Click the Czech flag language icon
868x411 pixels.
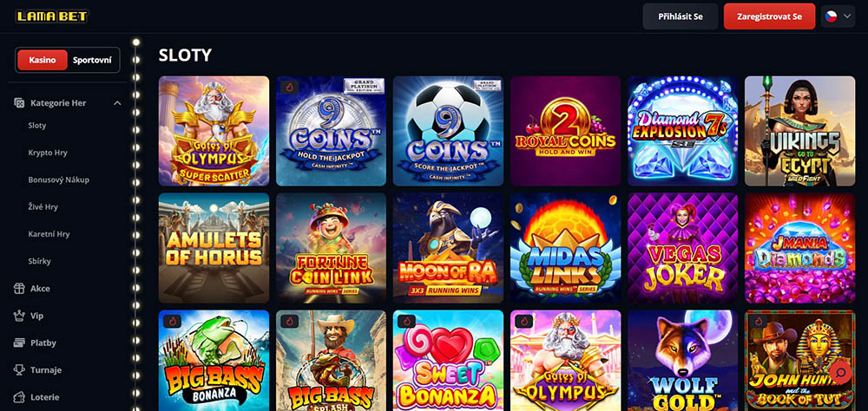coord(831,16)
